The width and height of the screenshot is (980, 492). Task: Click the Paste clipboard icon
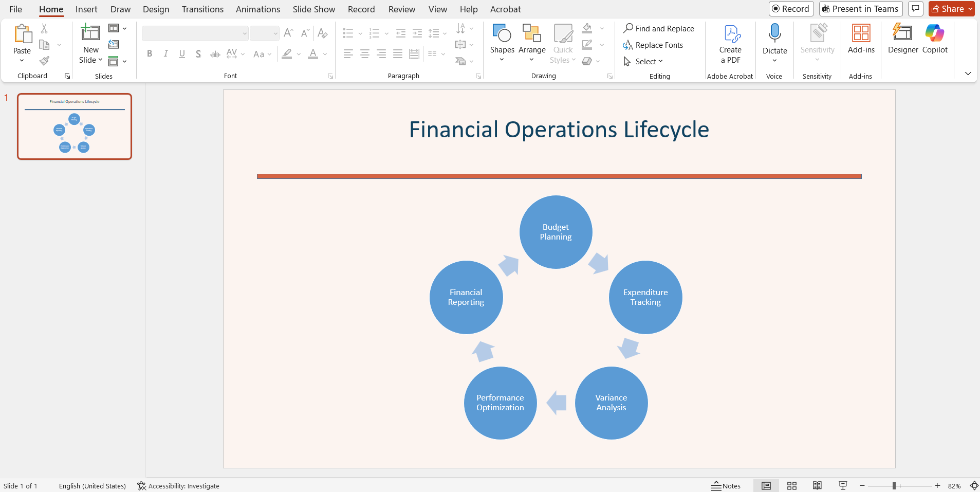tap(22, 34)
